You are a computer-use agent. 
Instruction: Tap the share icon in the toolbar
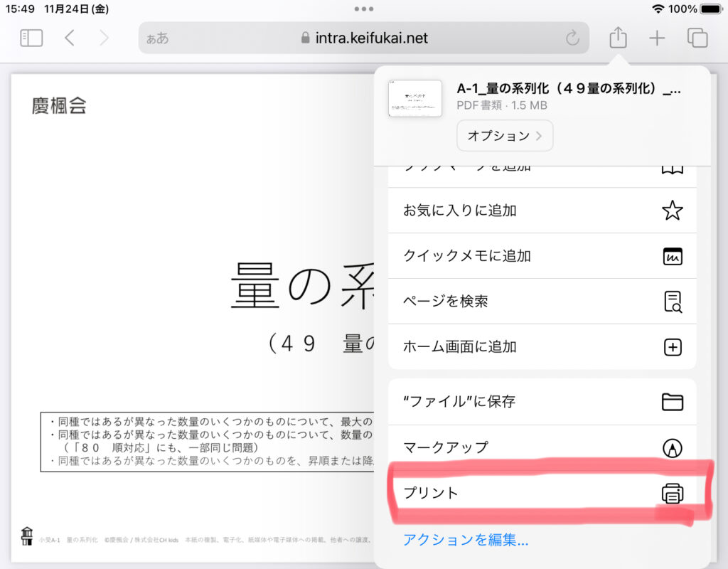tap(618, 37)
